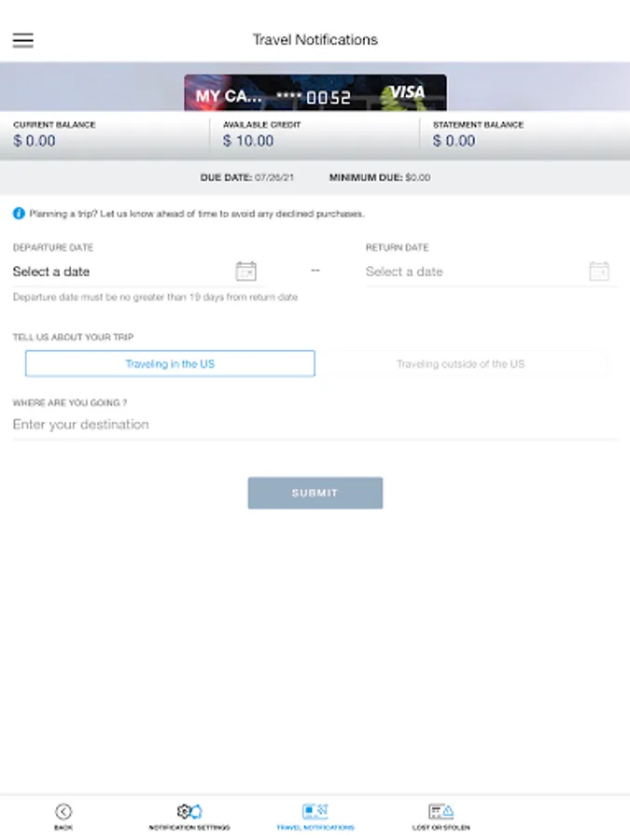The image size is (630, 840).
Task: Tap the Notification Settings label
Action: click(x=189, y=828)
